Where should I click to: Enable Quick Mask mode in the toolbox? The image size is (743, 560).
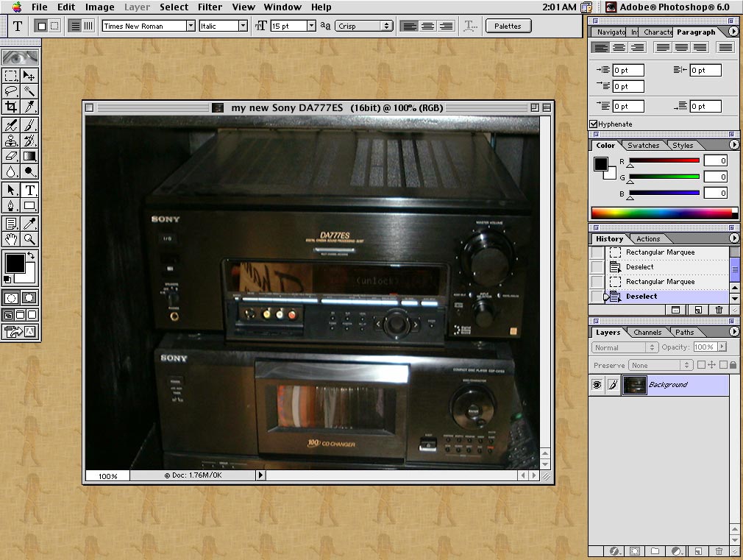tap(29, 298)
